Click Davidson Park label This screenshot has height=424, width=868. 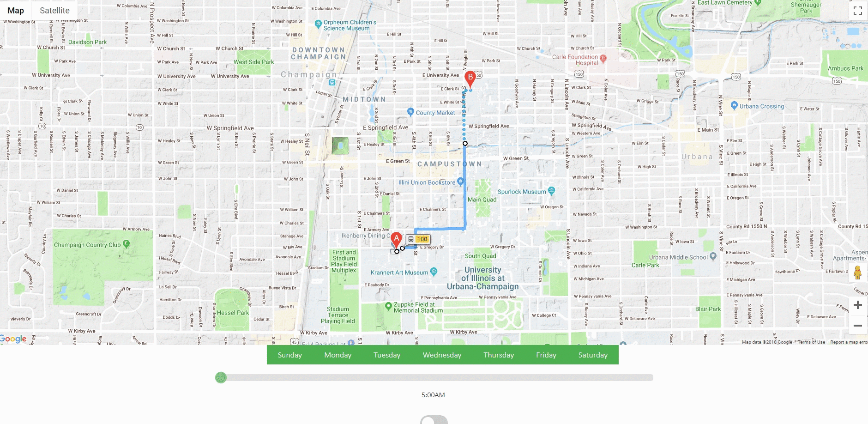[x=87, y=42]
